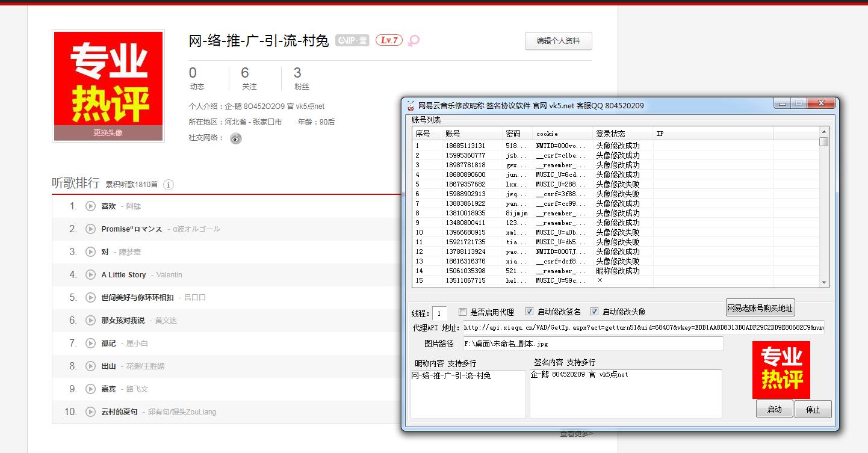The height and width of the screenshot is (453, 868).
Task: Toggle the 启动修改头像 checkbox
Action: click(x=595, y=311)
